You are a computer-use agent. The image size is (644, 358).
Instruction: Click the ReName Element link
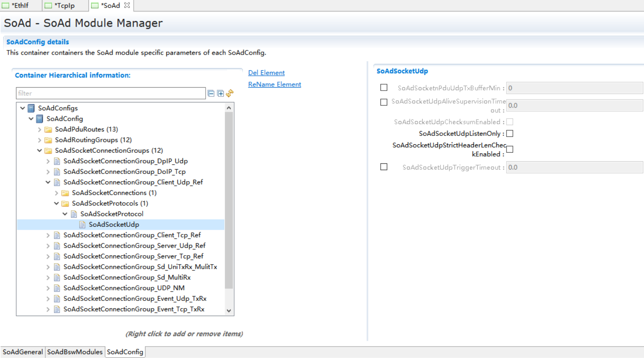(x=274, y=84)
